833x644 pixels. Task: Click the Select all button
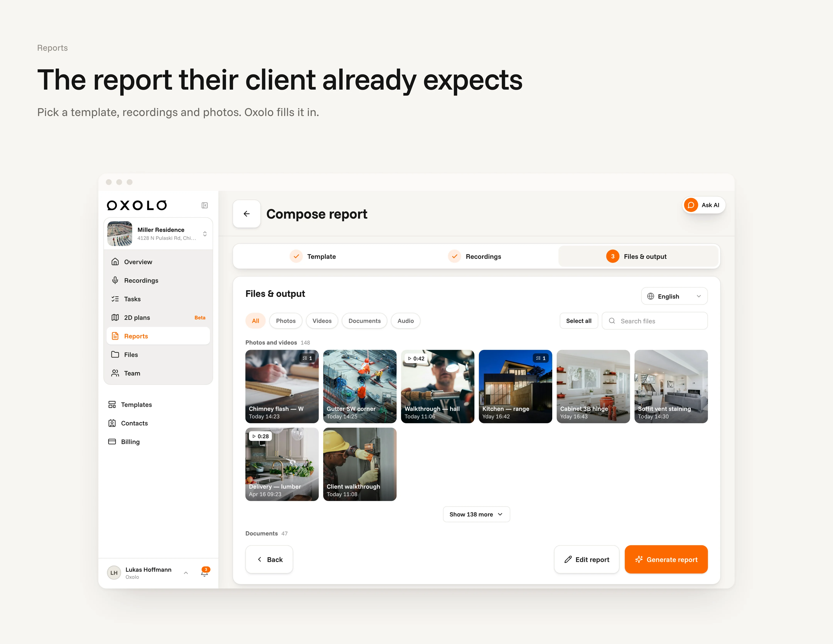point(579,321)
